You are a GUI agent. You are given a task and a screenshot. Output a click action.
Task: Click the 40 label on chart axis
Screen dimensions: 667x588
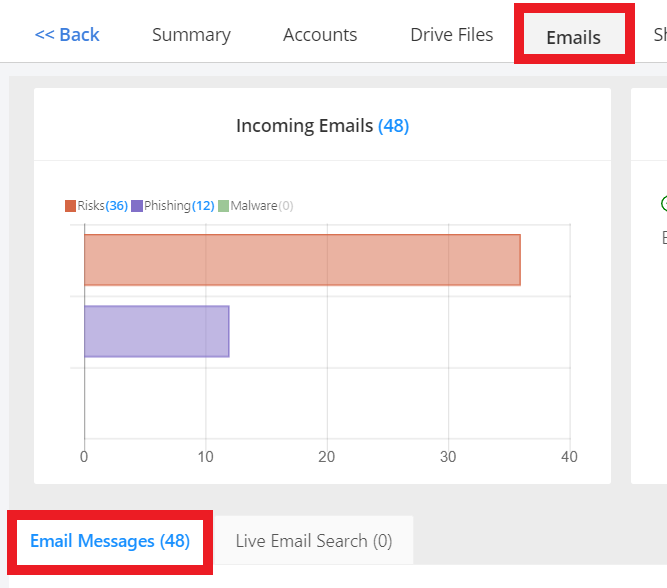[x=569, y=457]
